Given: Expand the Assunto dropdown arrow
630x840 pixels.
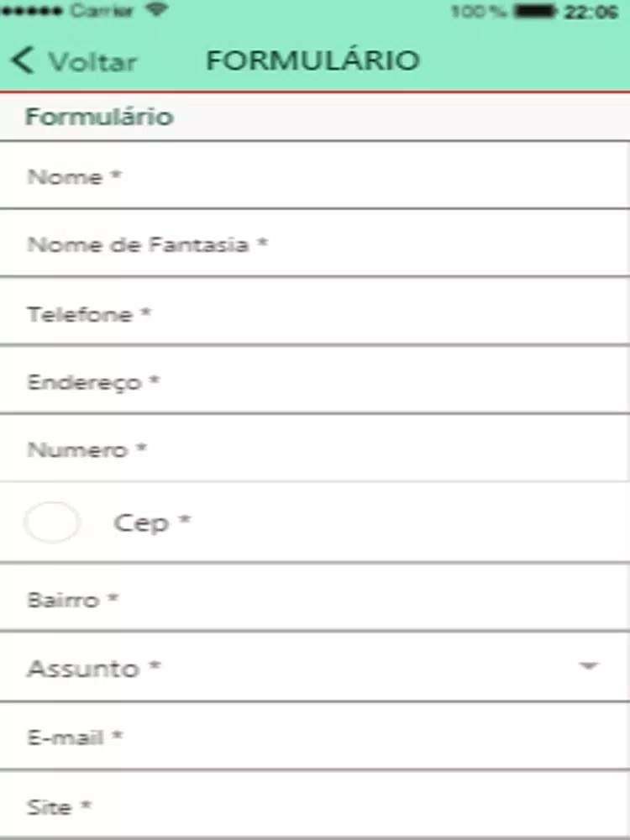Looking at the screenshot, I should click(588, 666).
